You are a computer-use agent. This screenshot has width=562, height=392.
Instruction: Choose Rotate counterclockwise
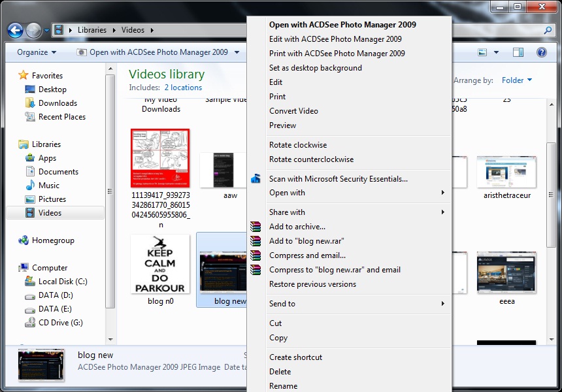(311, 159)
